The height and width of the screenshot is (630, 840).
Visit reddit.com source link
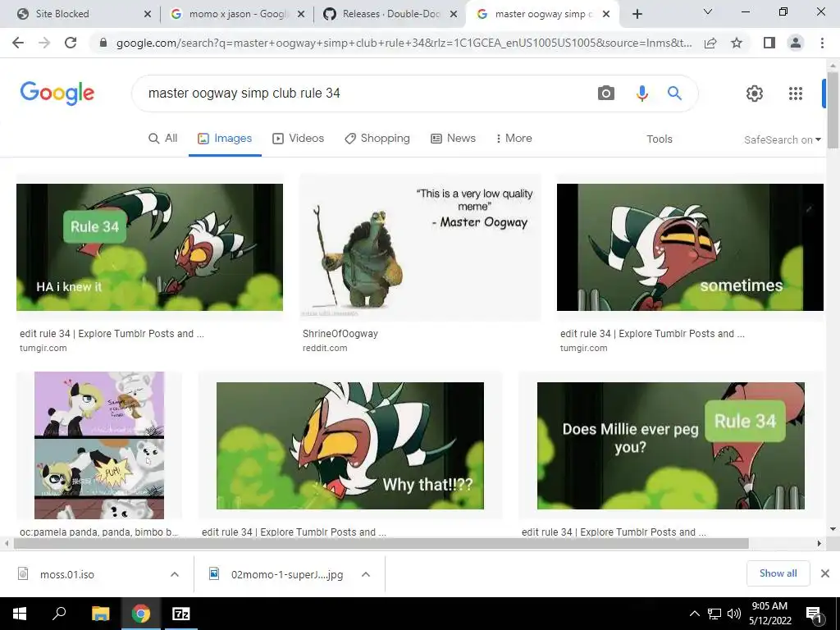click(x=325, y=348)
